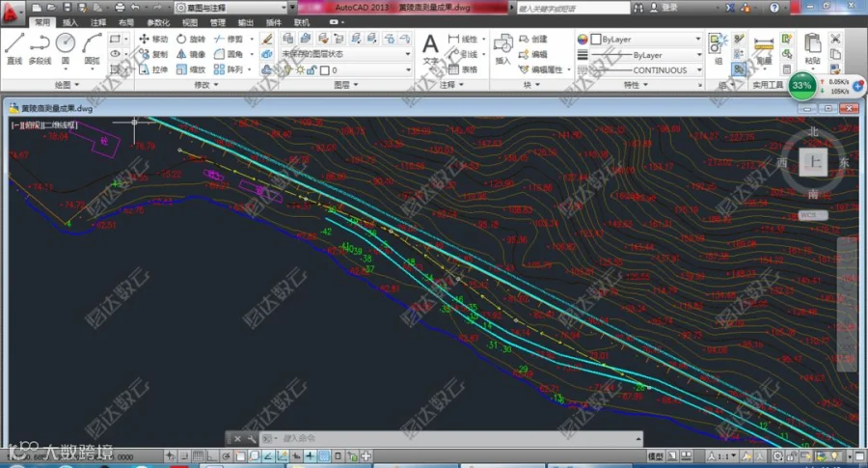Insert a 表格 (Table)
This screenshot has height=468, width=868.
463,69
